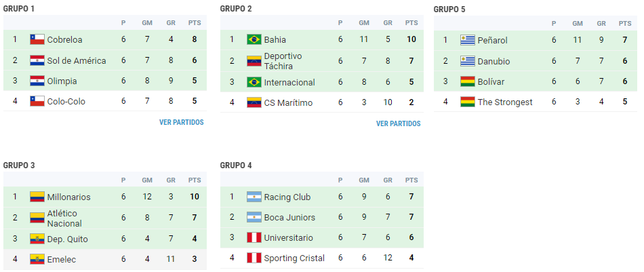Click the Bolivia flag next to The Strongest
This screenshot has width=644, height=272.
[x=467, y=102]
